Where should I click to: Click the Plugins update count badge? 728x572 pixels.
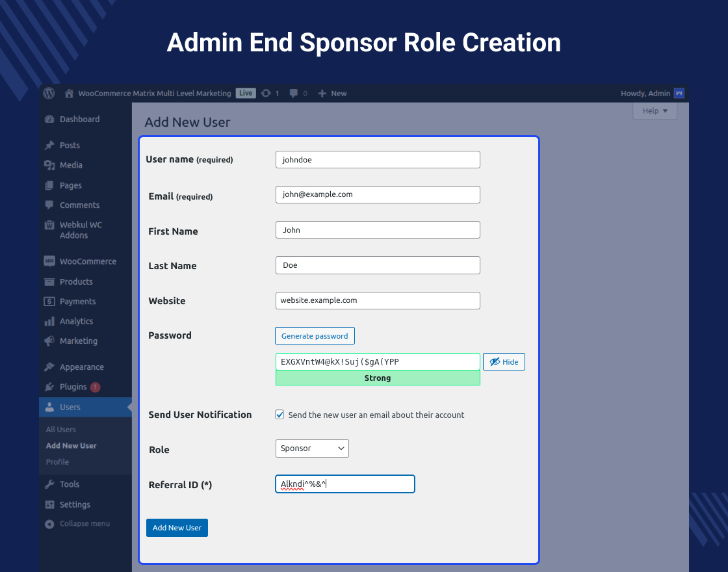(x=95, y=387)
